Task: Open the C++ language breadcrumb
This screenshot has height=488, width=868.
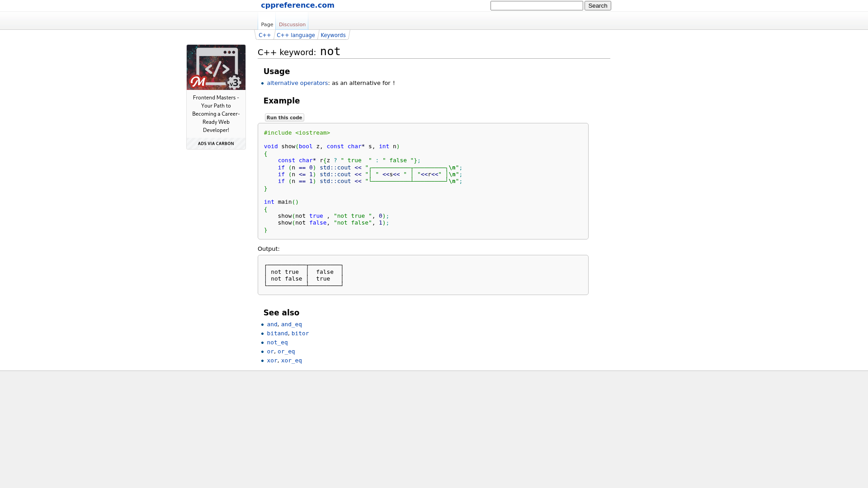Action: pyautogui.click(x=296, y=35)
